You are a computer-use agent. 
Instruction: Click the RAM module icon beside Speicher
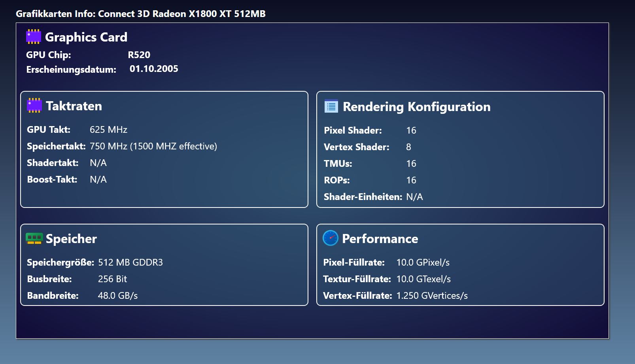34,238
